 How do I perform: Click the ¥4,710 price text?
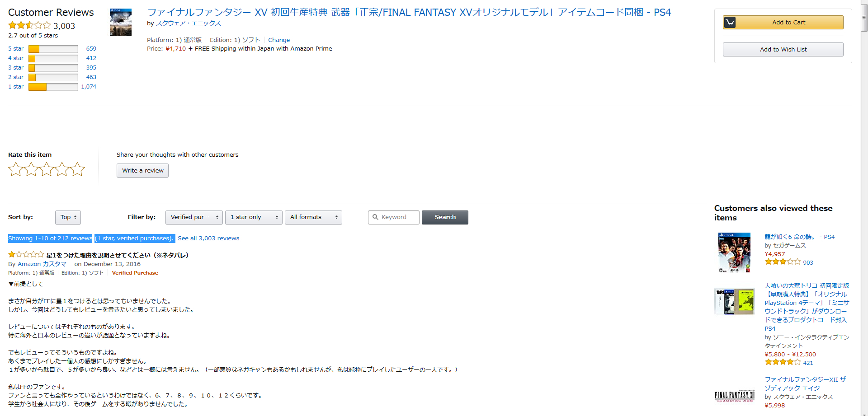(x=176, y=48)
